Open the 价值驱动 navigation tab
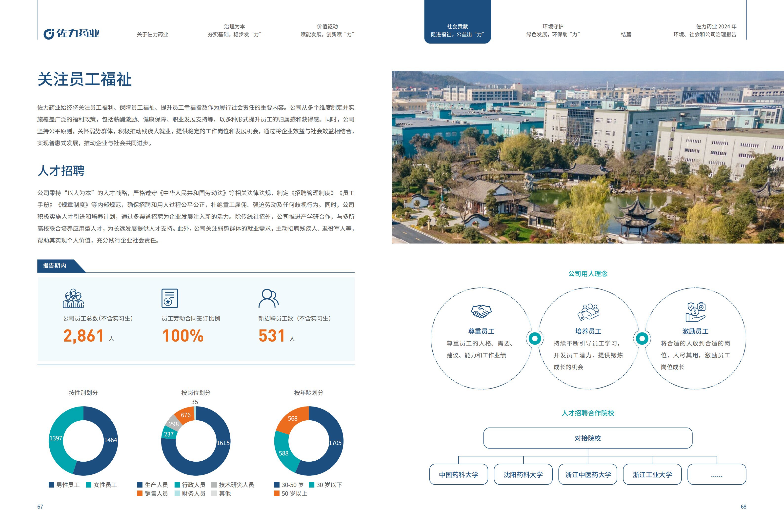Viewport: 784px width, 532px height. 327,30
